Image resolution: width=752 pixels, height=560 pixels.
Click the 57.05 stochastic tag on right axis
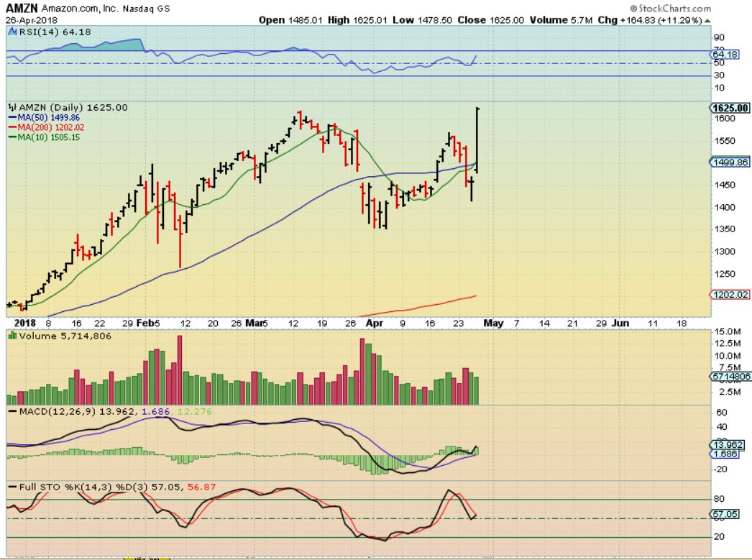[x=724, y=514]
